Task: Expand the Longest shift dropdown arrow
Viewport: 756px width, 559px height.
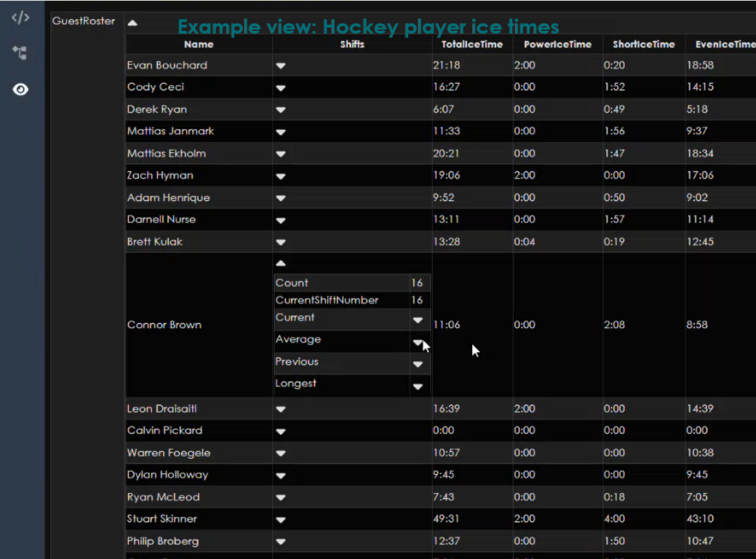Action: tap(417, 387)
